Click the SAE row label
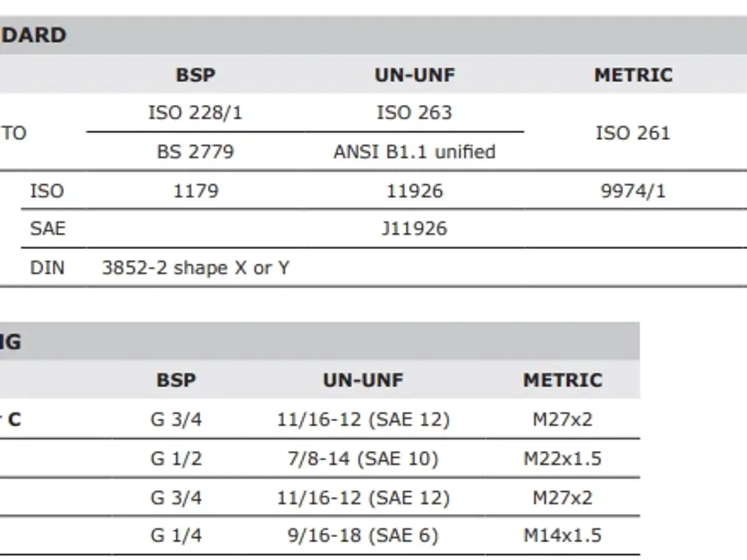This screenshot has height=560, width=747. (48, 228)
